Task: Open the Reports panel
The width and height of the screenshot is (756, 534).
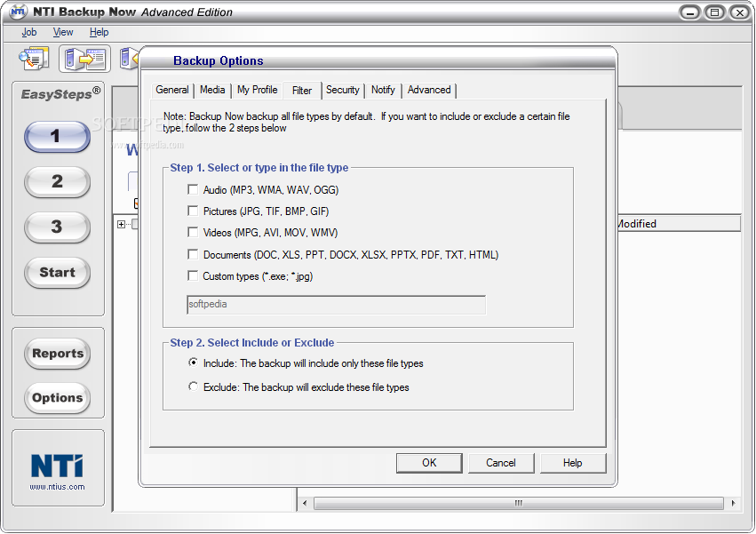Action: (58, 354)
